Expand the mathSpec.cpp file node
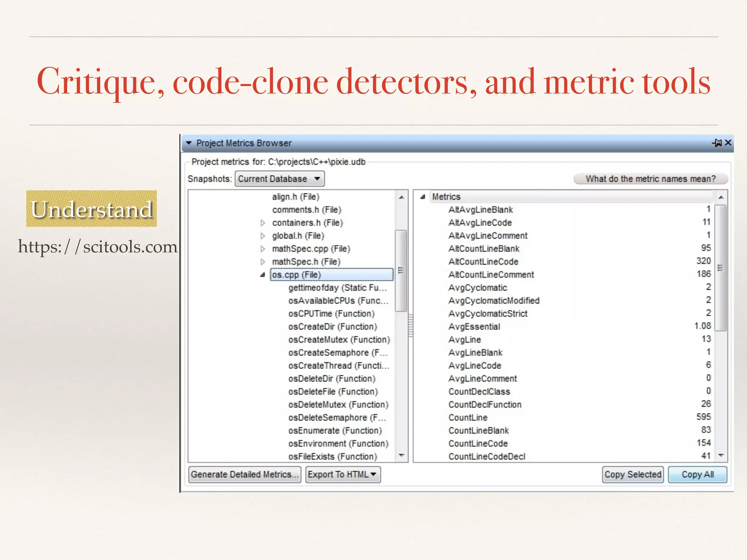This screenshot has width=747, height=560. [263, 249]
